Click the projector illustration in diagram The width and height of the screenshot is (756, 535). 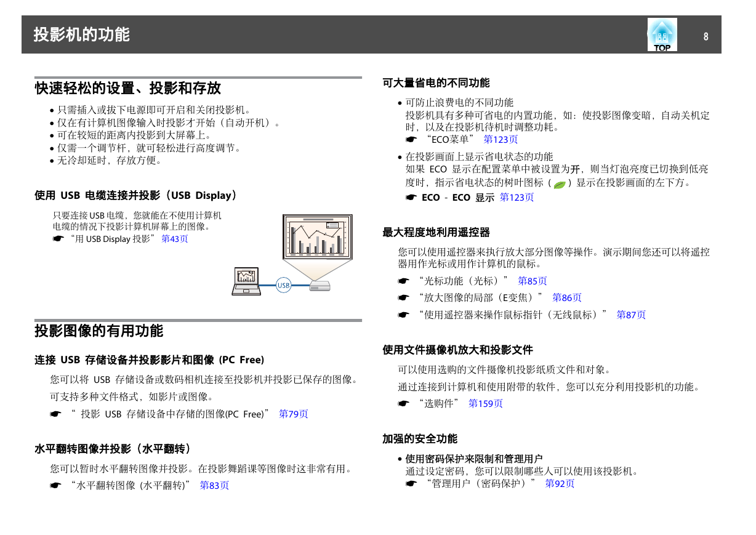[320, 286]
